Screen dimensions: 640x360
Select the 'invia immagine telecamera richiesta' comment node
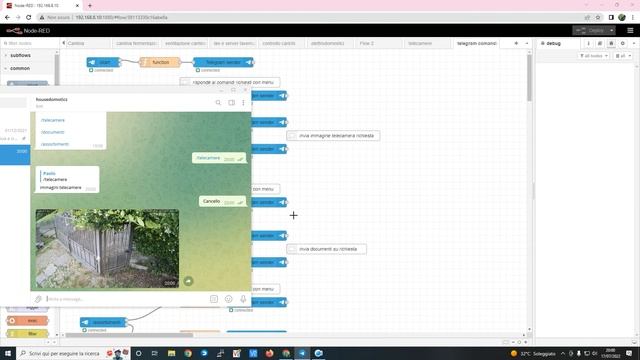pos(333,136)
